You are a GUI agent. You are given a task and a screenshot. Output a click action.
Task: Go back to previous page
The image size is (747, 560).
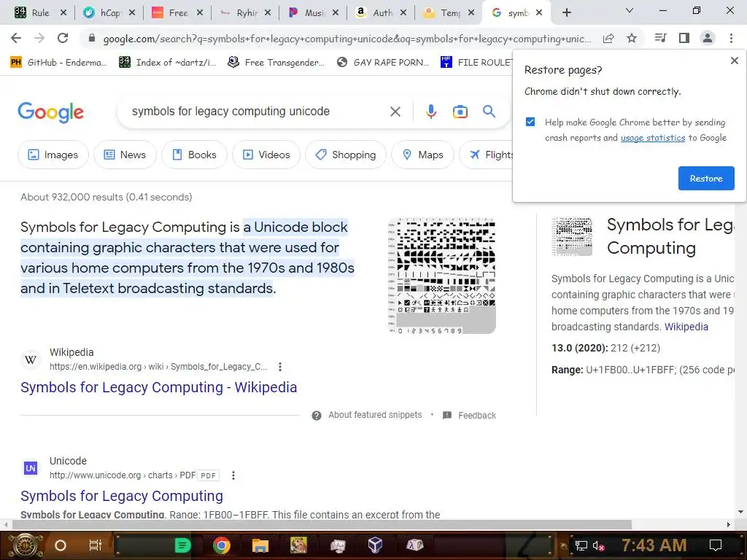coord(16,38)
